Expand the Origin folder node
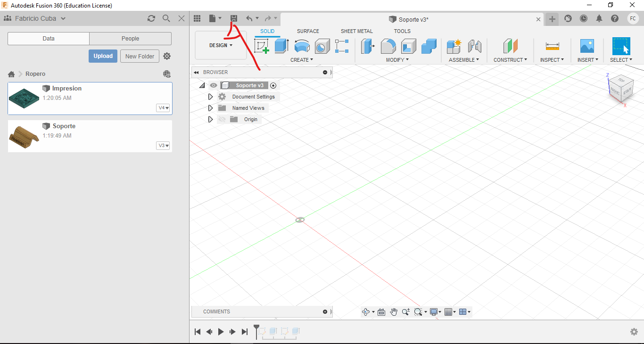 [211, 119]
